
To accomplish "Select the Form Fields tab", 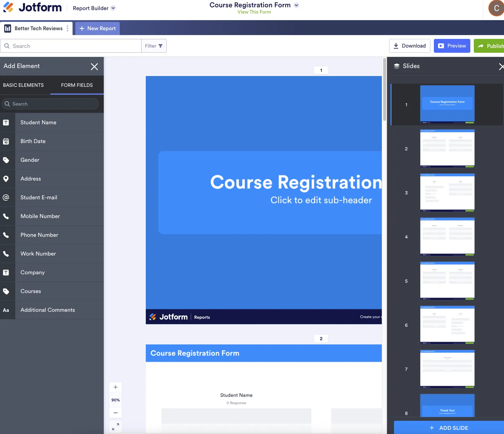I will tap(77, 85).
